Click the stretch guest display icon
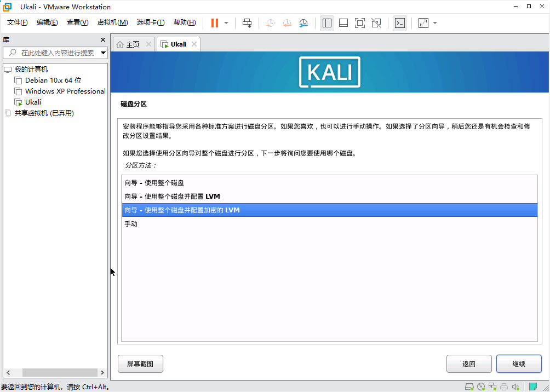 [x=423, y=23]
